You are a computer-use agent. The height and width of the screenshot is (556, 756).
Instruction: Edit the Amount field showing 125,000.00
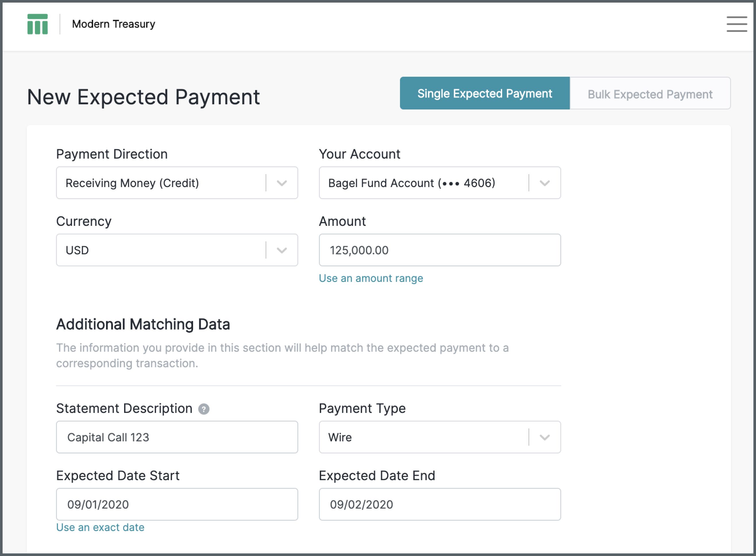(x=439, y=250)
